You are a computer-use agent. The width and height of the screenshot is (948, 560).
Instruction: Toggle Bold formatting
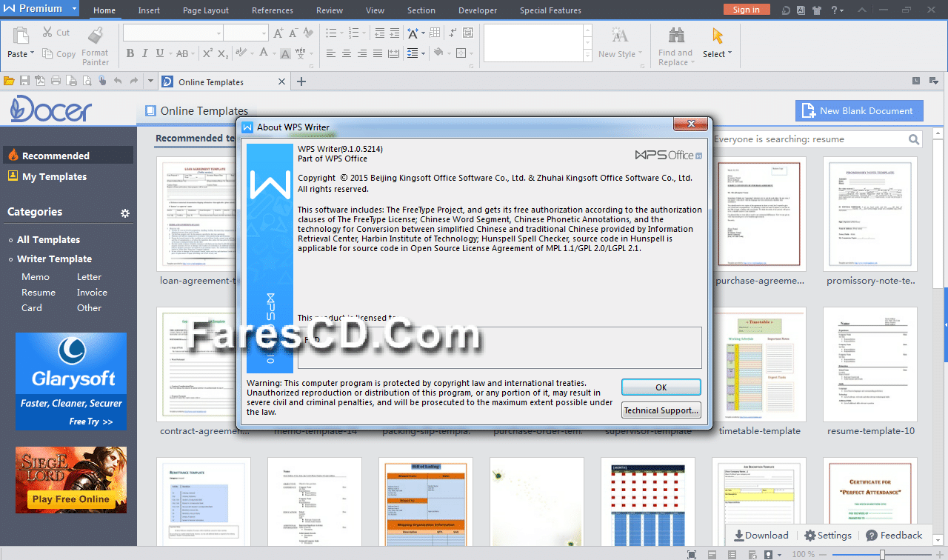[130, 53]
